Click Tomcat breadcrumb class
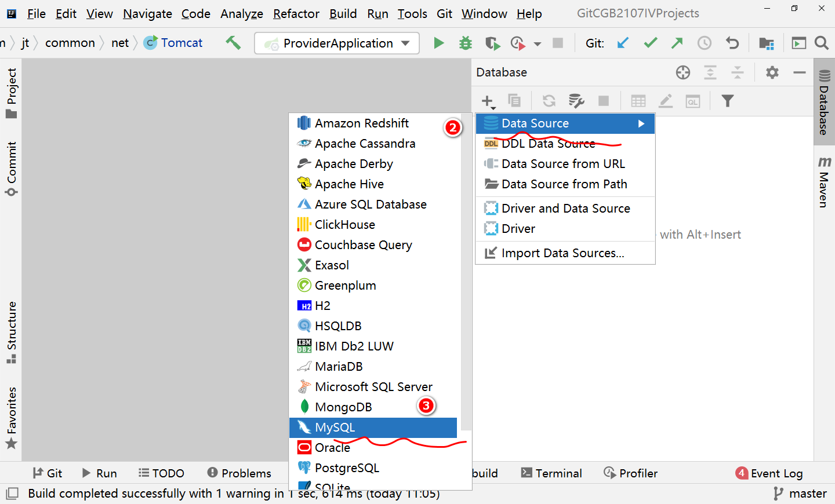Viewport: 835px width, 504px height. [173, 43]
